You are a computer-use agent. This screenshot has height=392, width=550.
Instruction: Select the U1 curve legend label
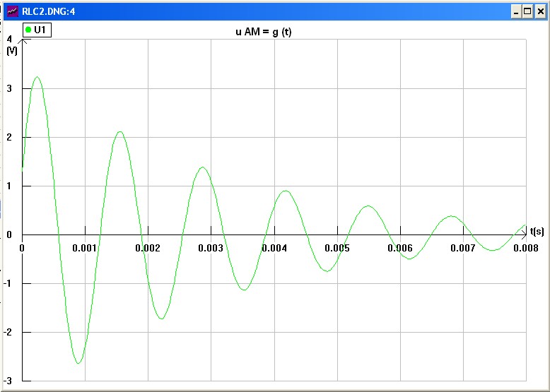point(40,30)
